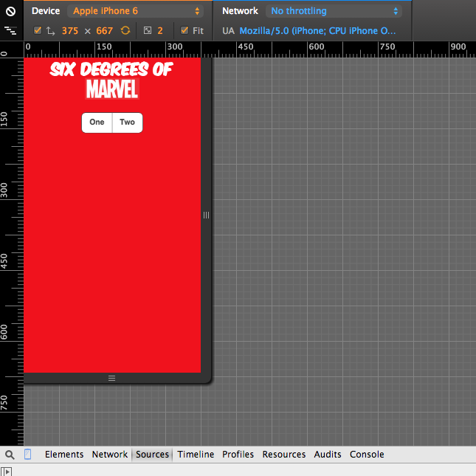
Task: Click the Marvel logo image
Action: pyautogui.click(x=112, y=89)
